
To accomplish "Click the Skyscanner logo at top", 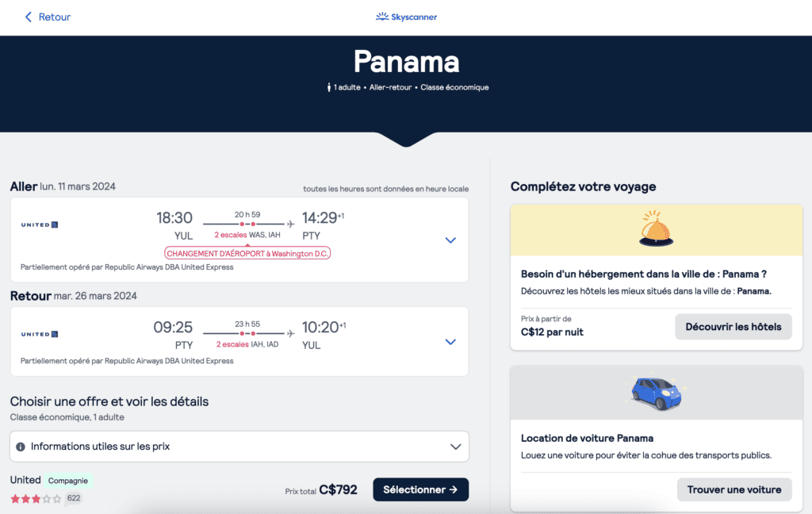I will tap(406, 16).
